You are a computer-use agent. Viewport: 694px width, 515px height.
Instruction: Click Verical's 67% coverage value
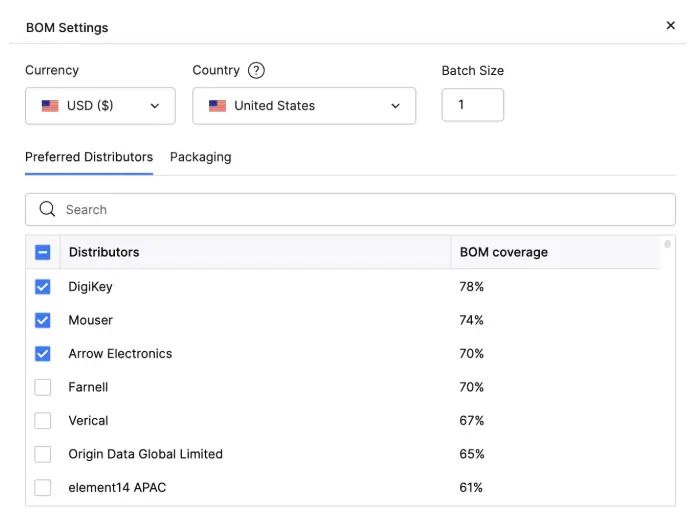pos(471,420)
